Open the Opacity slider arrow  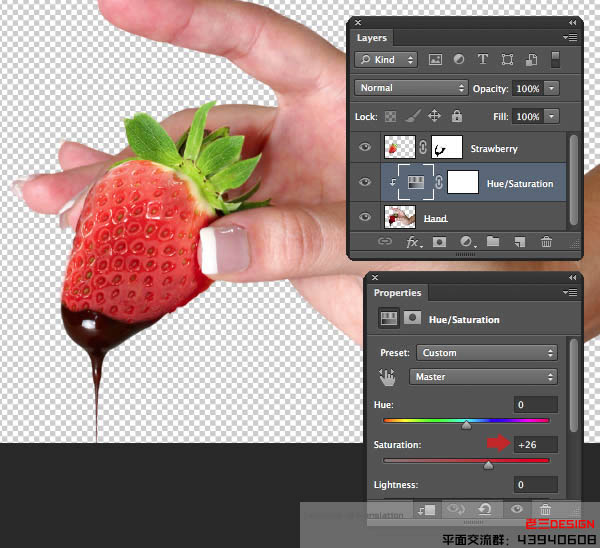551,88
